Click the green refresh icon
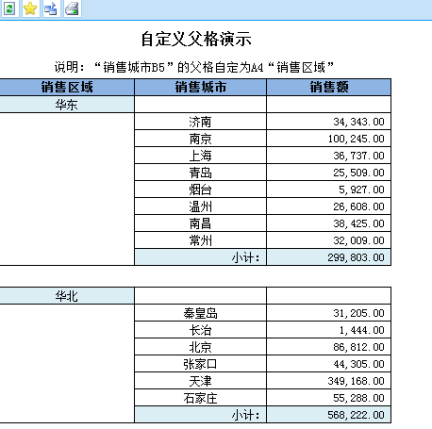Viewport: 432px width, 429px height. click(x=9, y=8)
